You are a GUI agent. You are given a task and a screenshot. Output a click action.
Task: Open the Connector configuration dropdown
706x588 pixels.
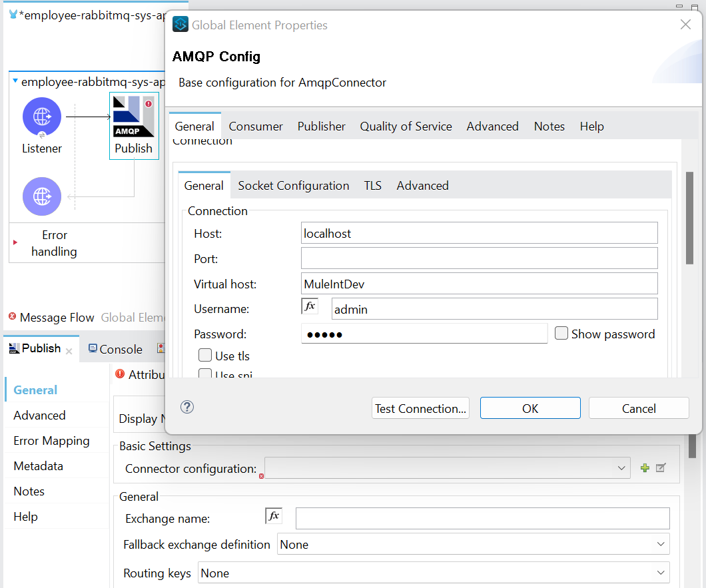coord(447,468)
